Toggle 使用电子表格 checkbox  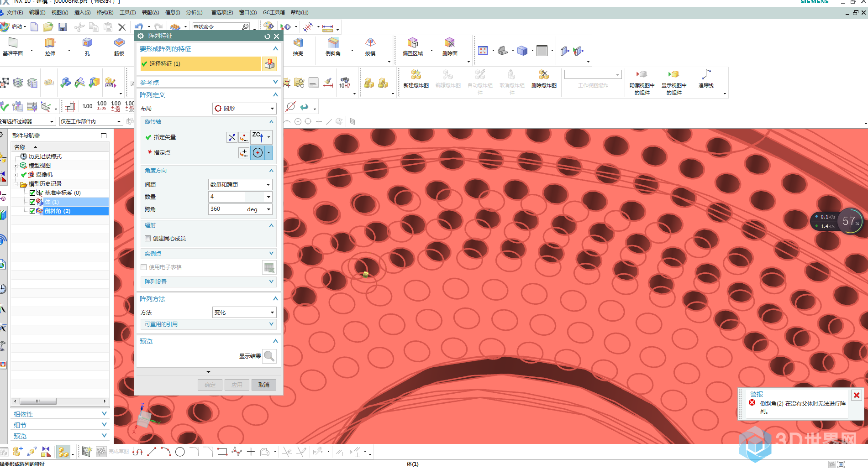[x=144, y=267]
